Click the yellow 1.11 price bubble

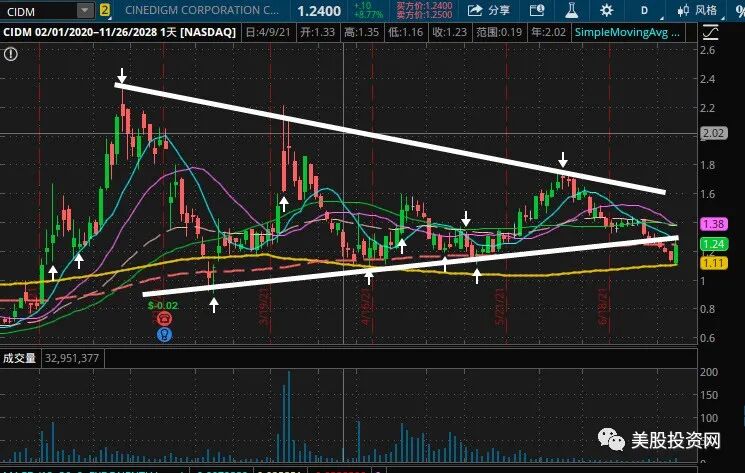(714, 263)
